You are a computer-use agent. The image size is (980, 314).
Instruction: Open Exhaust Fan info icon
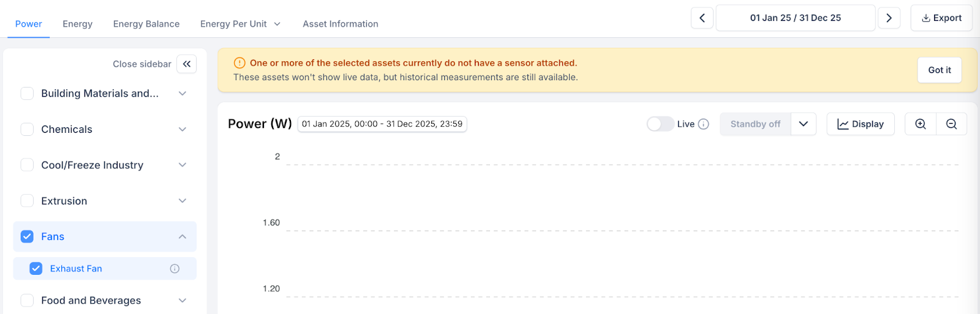tap(175, 269)
